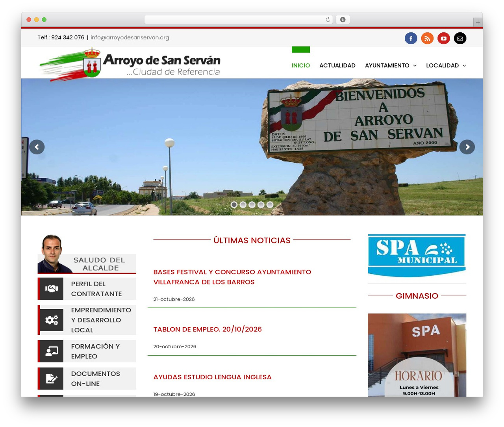The image size is (504, 427).
Task: Click the Documentos On-line document icon
Action: tap(52, 379)
